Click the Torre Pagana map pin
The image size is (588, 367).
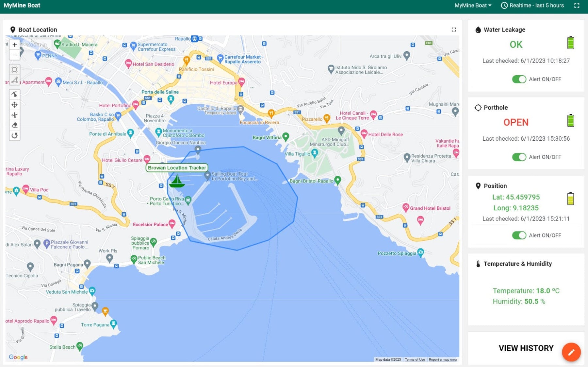pyautogui.click(x=113, y=324)
